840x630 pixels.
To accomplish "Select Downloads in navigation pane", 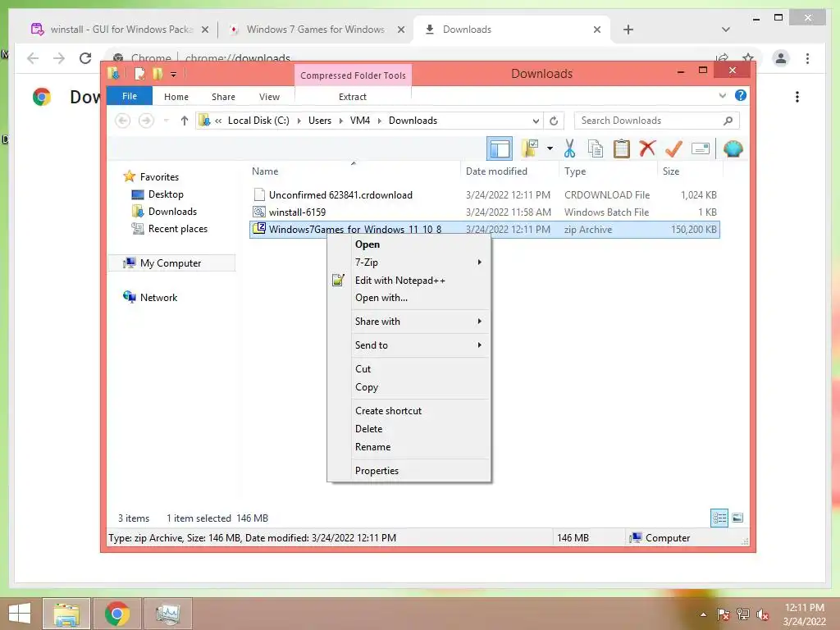I will point(164,211).
